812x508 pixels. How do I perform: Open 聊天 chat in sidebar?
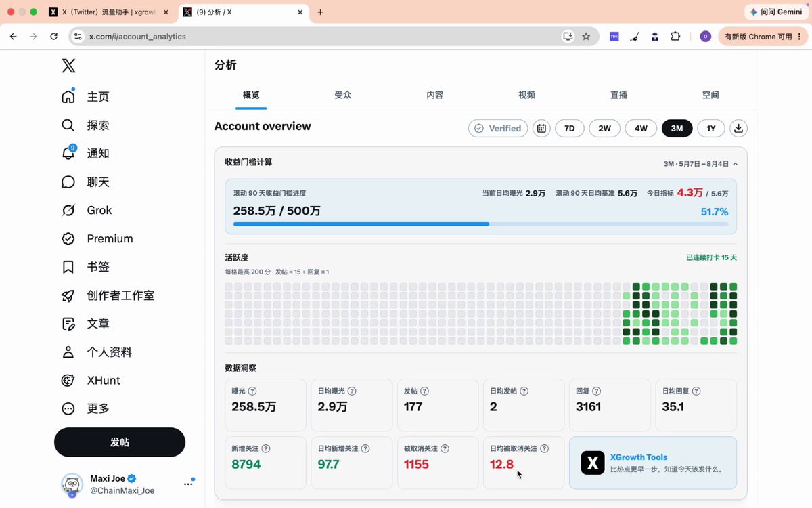[x=85, y=182]
